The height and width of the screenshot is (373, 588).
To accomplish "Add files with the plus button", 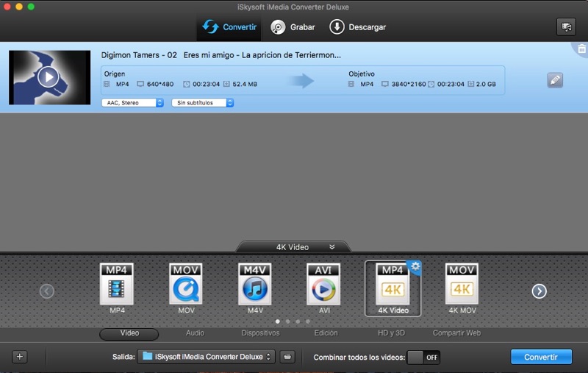I will click(x=20, y=357).
